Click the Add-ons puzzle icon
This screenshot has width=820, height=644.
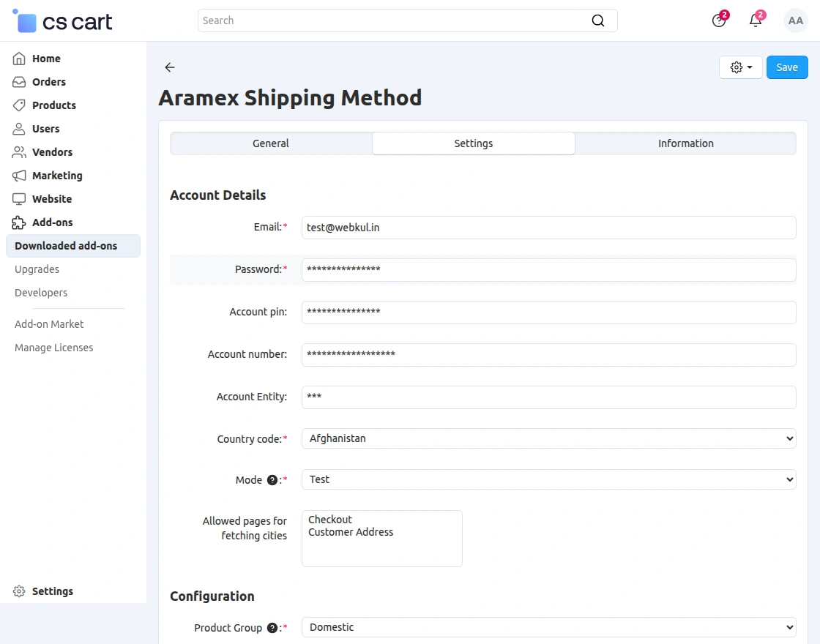pos(19,222)
